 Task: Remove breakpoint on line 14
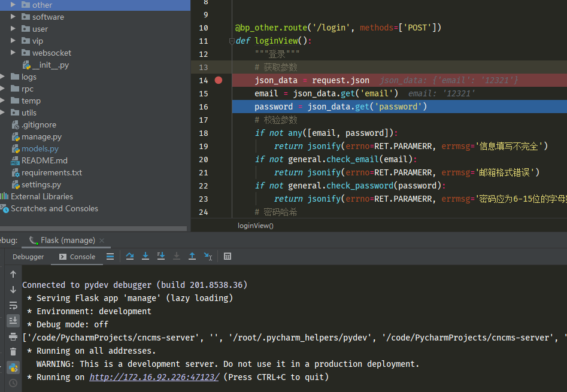(x=219, y=80)
